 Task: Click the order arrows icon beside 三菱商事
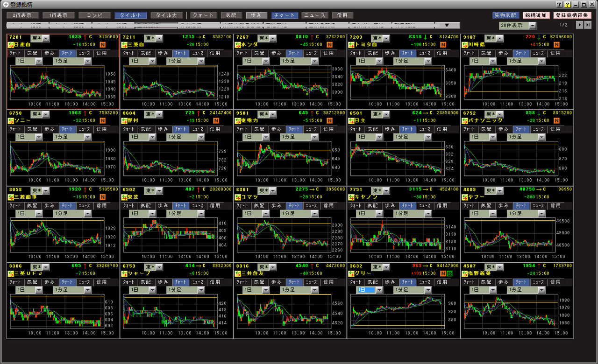[x=11, y=197]
